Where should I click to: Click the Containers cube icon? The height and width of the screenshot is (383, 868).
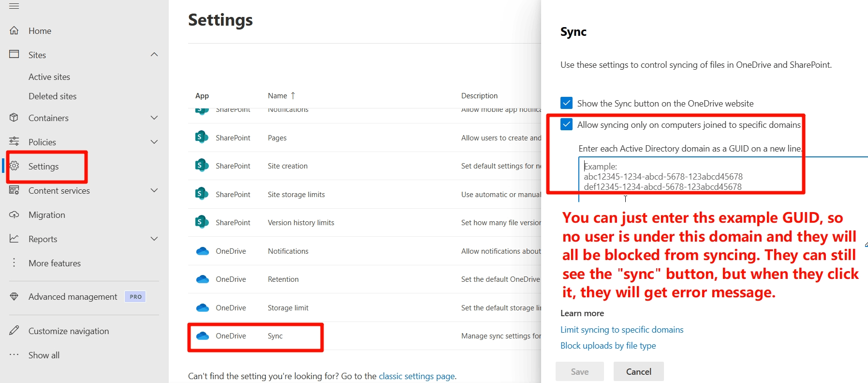[14, 118]
